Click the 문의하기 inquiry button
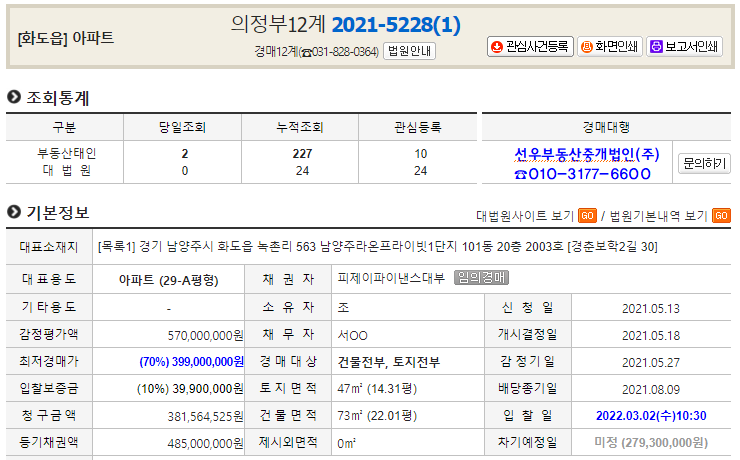Viewport: 740px width, 460px height. click(704, 164)
